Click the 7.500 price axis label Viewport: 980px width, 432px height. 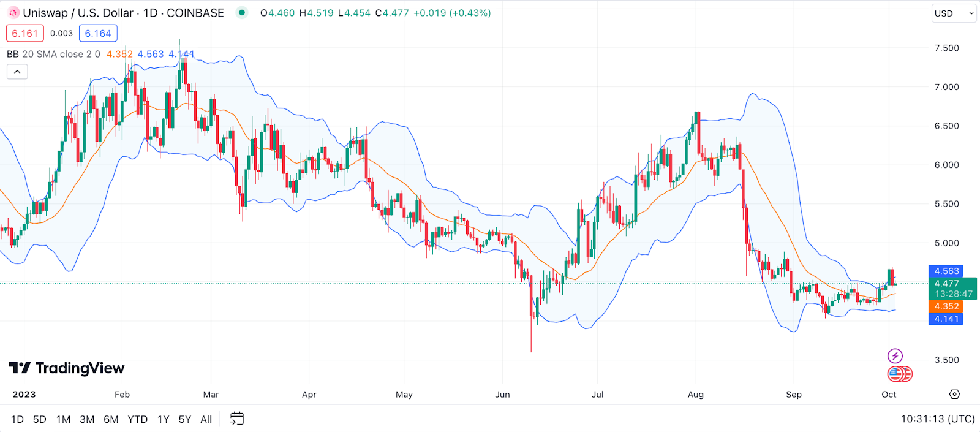pos(946,48)
